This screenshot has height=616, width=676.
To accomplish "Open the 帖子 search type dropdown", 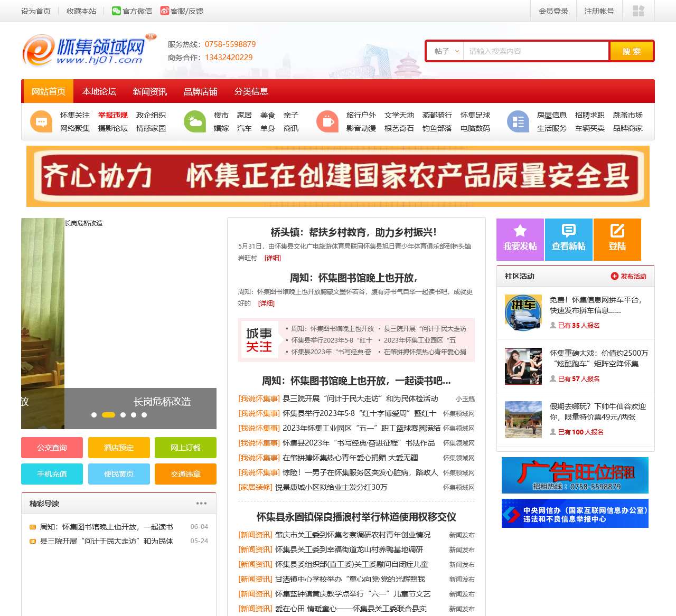I will (445, 51).
